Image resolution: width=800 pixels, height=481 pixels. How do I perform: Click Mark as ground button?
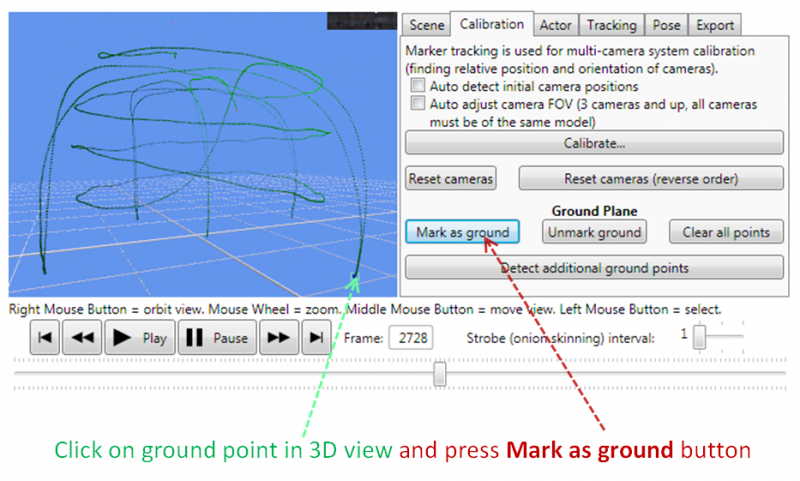pyautogui.click(x=463, y=232)
